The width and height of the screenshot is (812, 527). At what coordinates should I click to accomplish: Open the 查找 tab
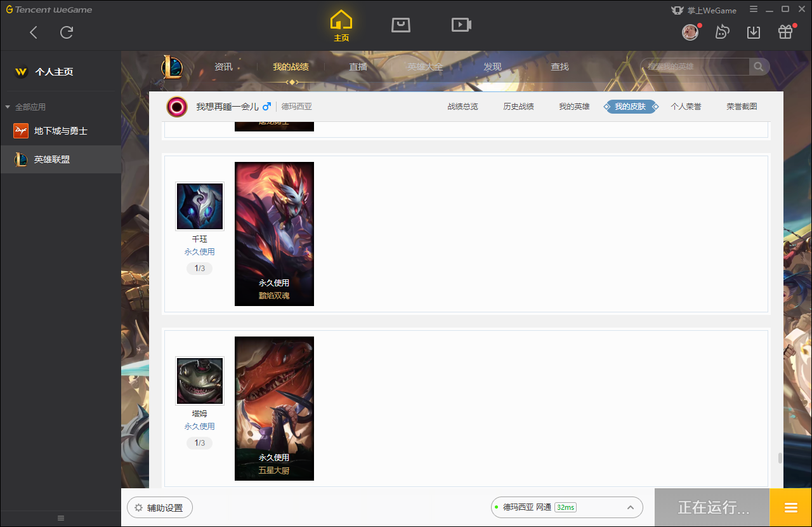point(560,67)
